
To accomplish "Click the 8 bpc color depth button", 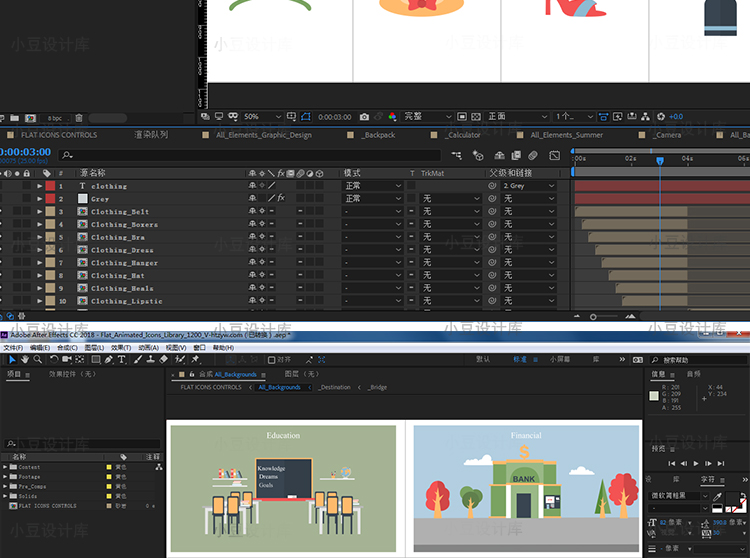I will tap(55, 118).
